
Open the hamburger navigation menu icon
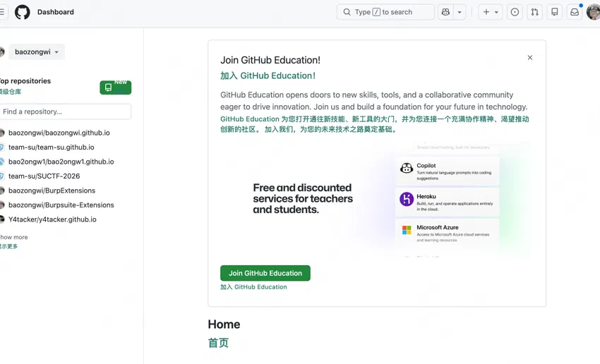tap(2, 12)
